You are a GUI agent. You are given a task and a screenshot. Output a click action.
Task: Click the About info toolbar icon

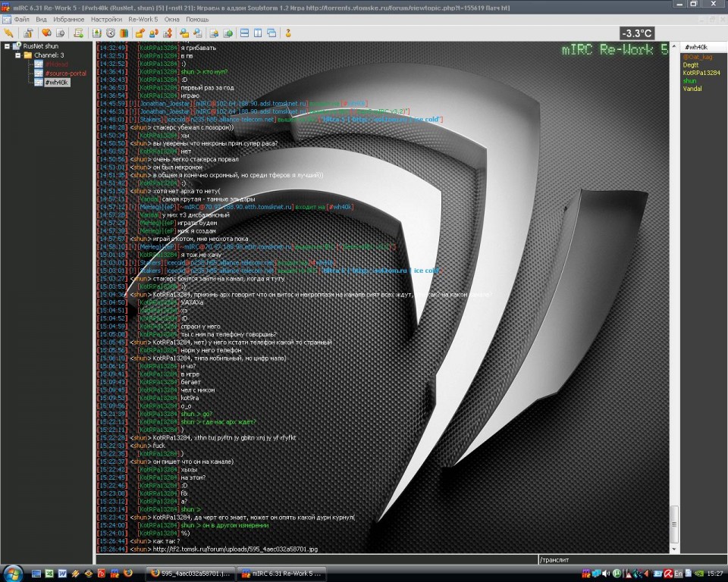(288, 33)
